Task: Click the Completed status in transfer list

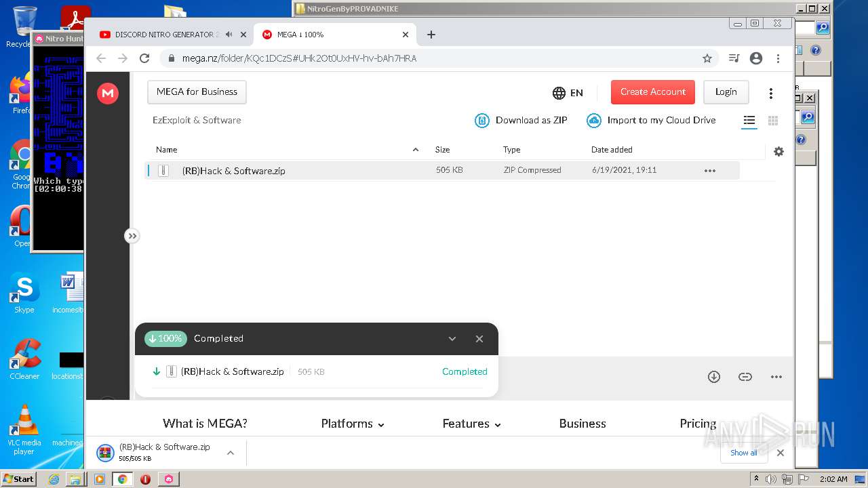Action: click(465, 371)
